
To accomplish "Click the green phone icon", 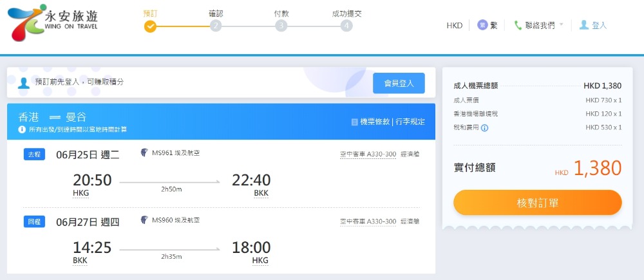I will [518, 26].
